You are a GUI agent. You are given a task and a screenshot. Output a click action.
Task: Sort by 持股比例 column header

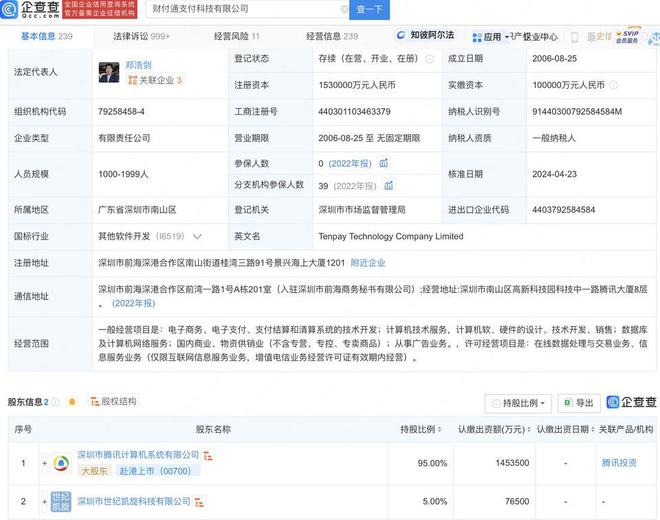(x=420, y=429)
